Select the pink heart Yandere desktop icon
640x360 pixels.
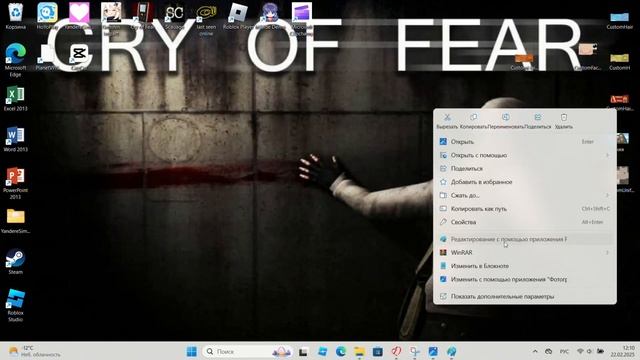tap(79, 16)
